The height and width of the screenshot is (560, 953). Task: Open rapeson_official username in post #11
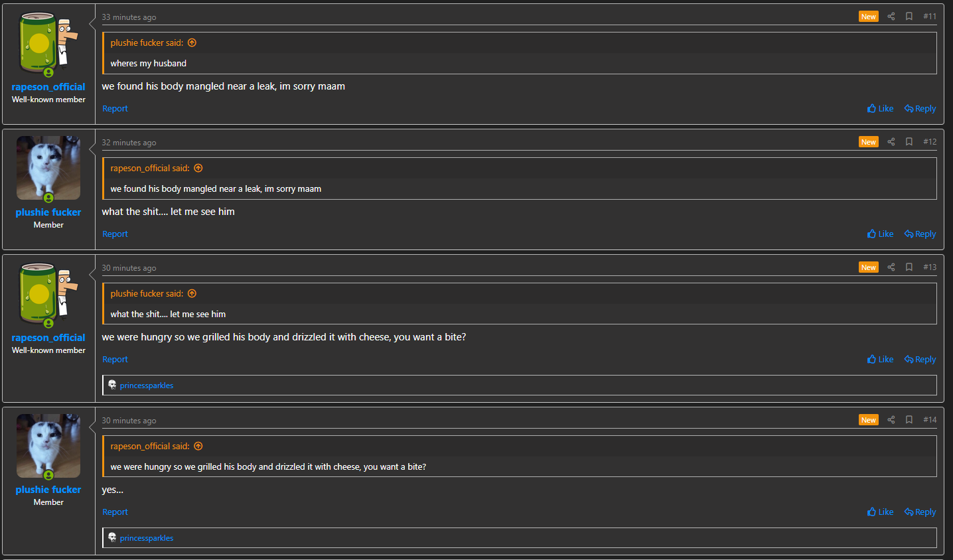click(x=48, y=87)
